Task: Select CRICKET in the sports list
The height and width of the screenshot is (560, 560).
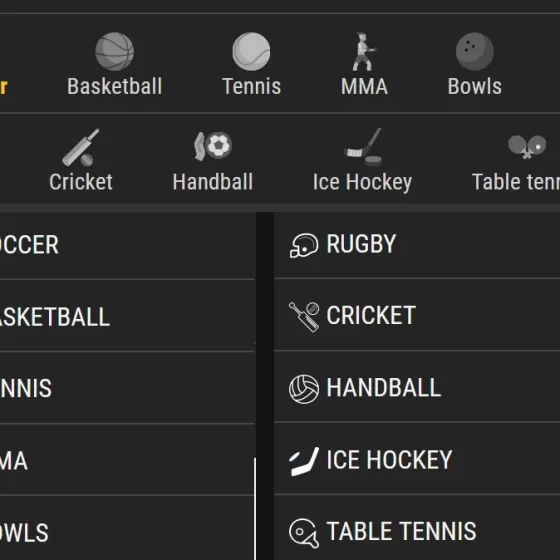Action: (x=417, y=315)
